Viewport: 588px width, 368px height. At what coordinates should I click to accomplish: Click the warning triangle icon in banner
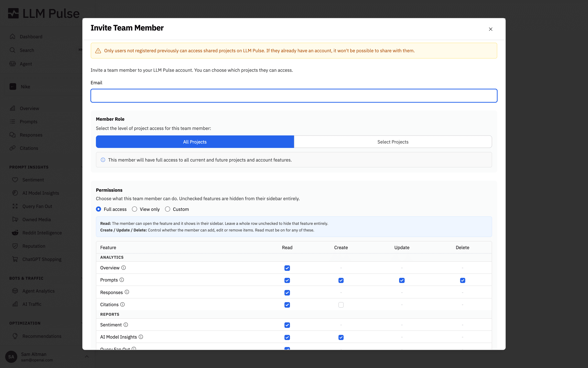coord(98,51)
